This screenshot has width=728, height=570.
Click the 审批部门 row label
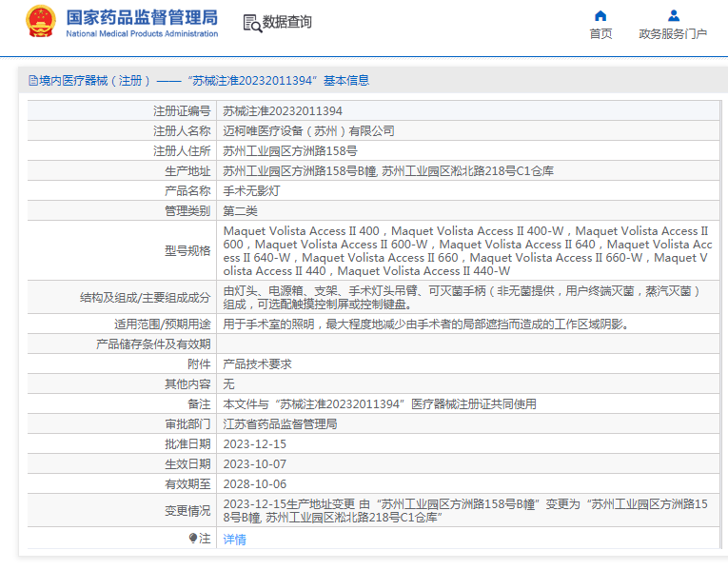click(187, 423)
